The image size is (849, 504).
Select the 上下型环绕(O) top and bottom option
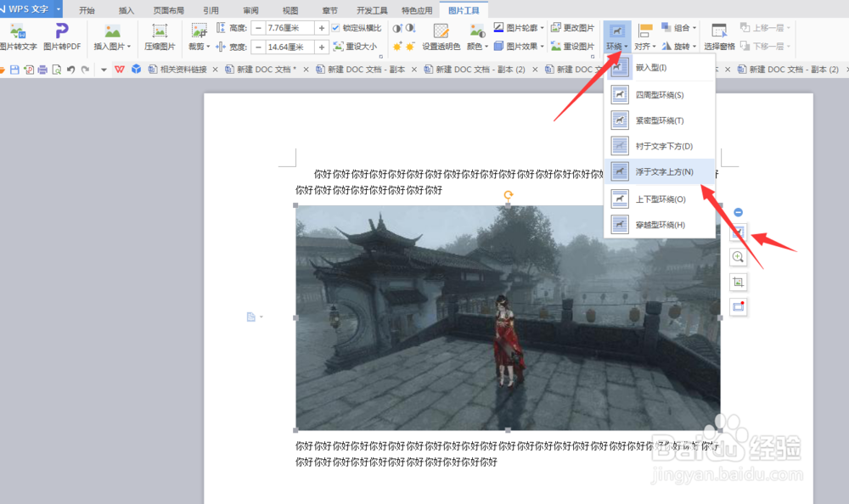(660, 199)
